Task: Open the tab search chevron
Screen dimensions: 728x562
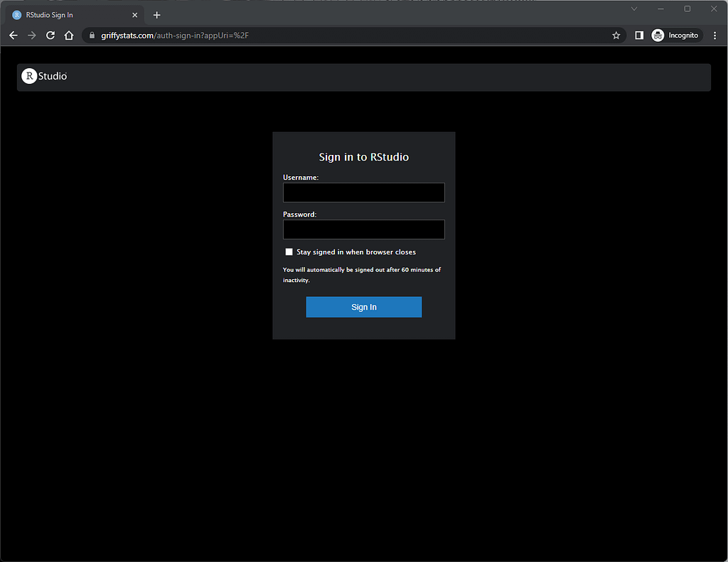Action: click(x=633, y=9)
